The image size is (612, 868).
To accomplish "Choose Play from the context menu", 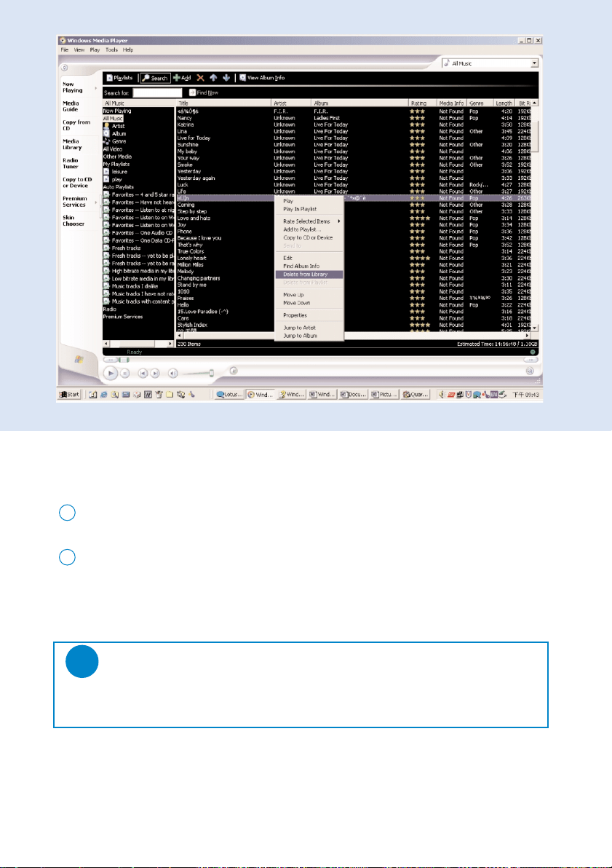I will pos(309,201).
